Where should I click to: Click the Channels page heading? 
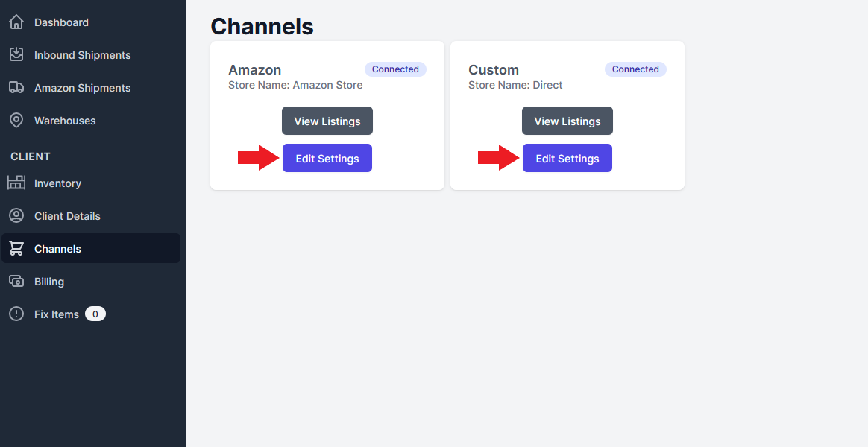[262, 26]
